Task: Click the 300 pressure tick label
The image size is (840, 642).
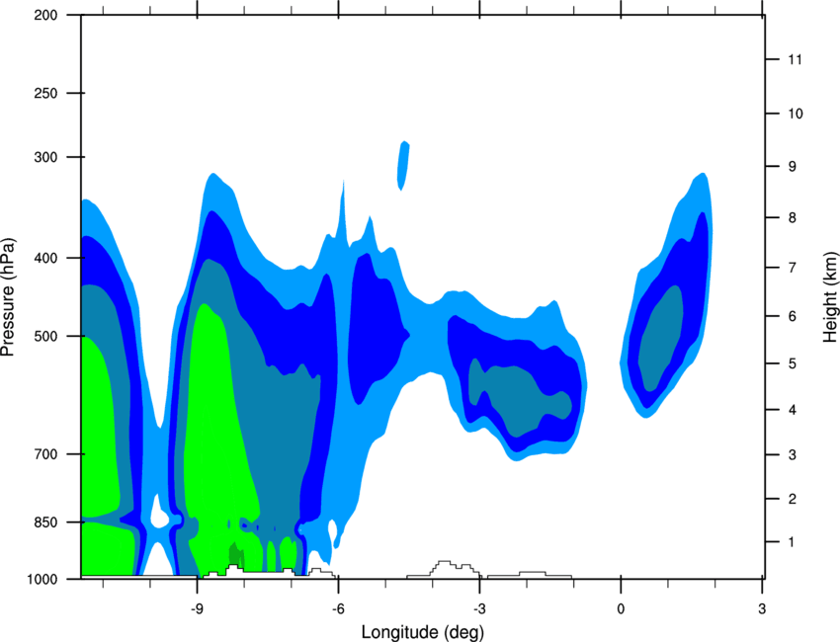Action: coord(46,157)
